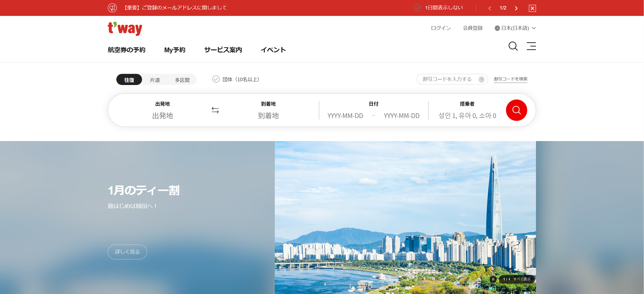Viewport: 644px width, 294px height.
Task: Open the site search magnifier
Action: point(513,46)
